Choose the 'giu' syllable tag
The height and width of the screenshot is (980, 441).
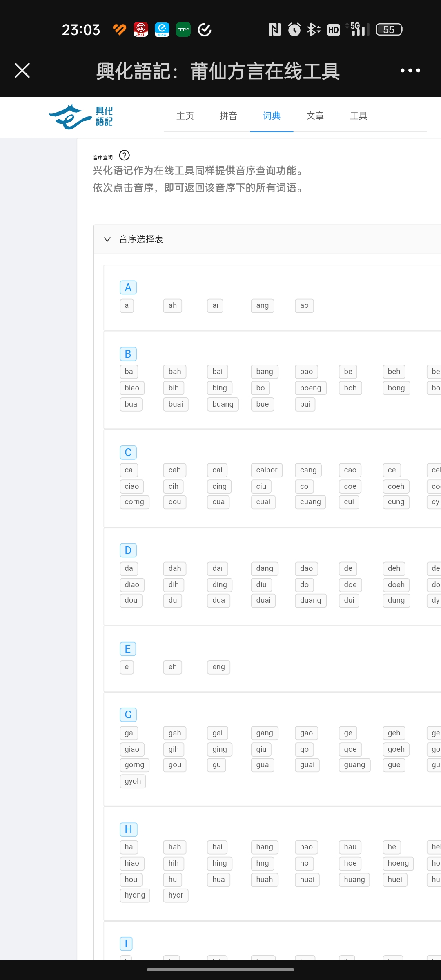point(261,749)
